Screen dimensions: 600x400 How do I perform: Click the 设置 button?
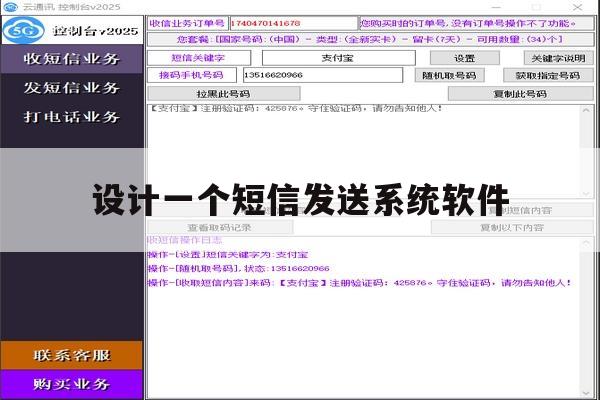(x=465, y=58)
